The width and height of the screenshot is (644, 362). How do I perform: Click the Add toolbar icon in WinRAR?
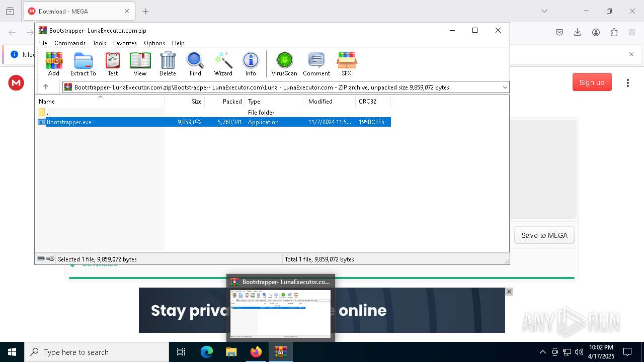(x=54, y=64)
